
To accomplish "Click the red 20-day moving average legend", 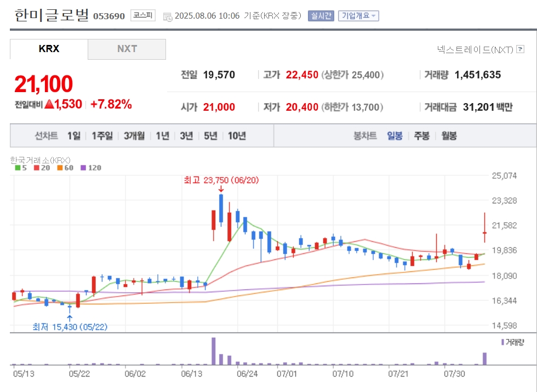I will pyautogui.click(x=42, y=168).
